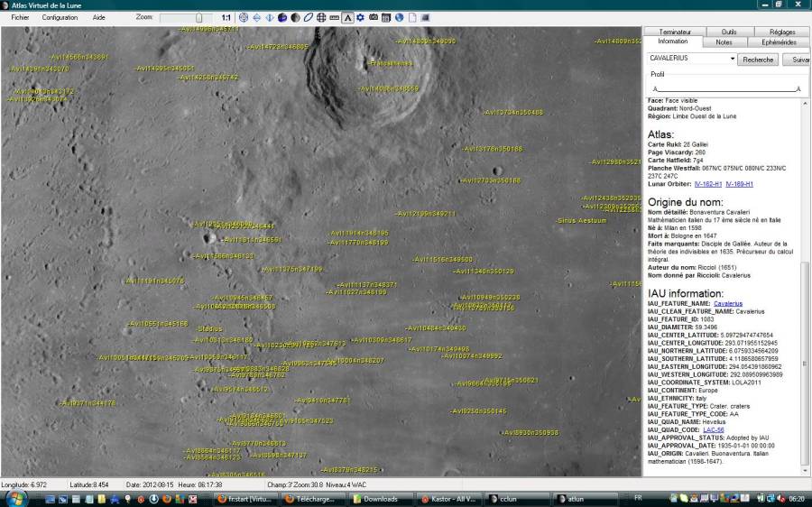Open the Fichier menu

[20, 18]
